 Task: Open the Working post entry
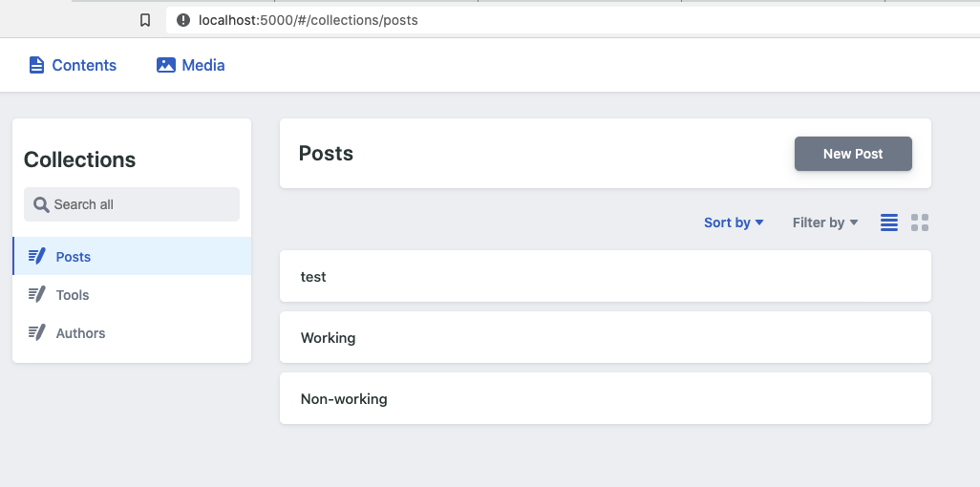pyautogui.click(x=605, y=337)
